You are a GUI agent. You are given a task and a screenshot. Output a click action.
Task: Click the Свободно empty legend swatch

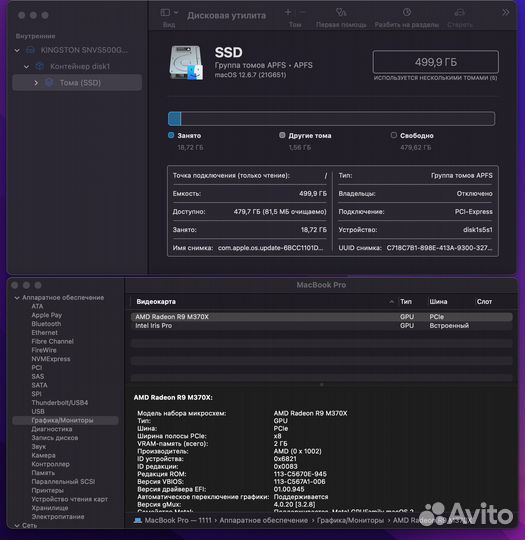point(393,135)
